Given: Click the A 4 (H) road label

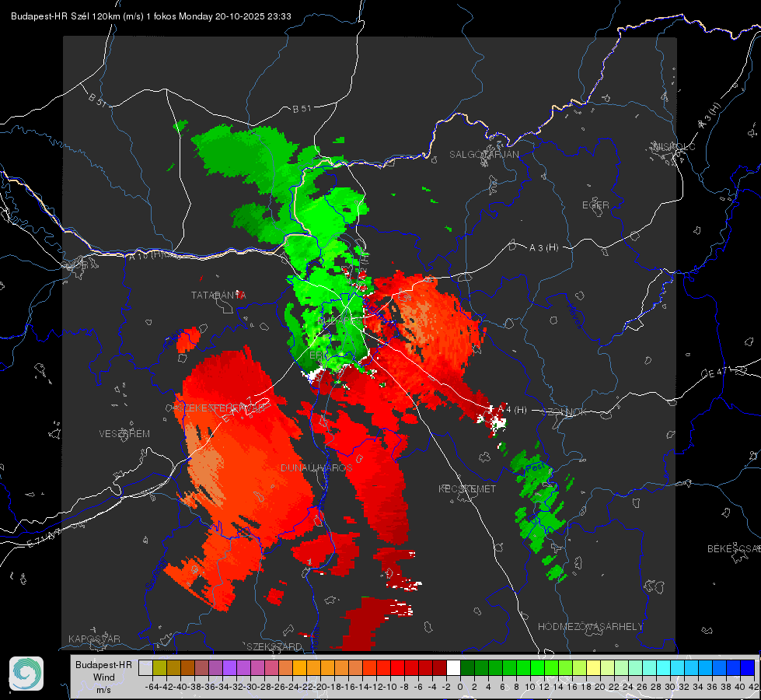Looking at the screenshot, I should click(511, 410).
